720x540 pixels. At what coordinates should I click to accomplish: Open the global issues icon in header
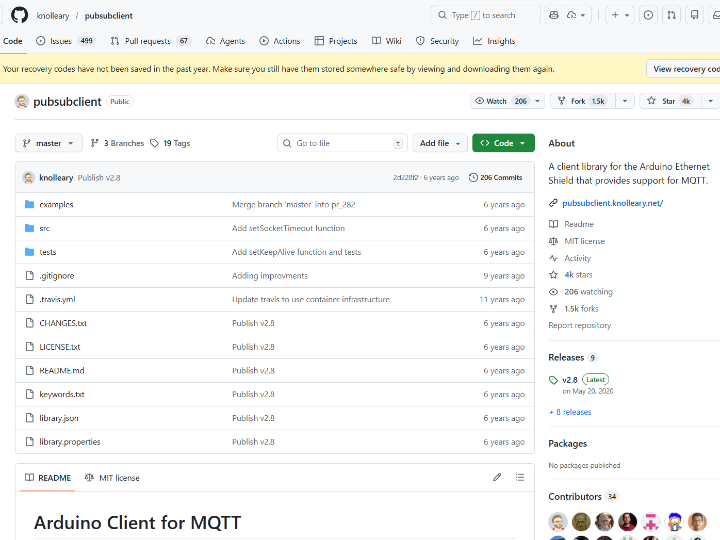click(x=648, y=15)
